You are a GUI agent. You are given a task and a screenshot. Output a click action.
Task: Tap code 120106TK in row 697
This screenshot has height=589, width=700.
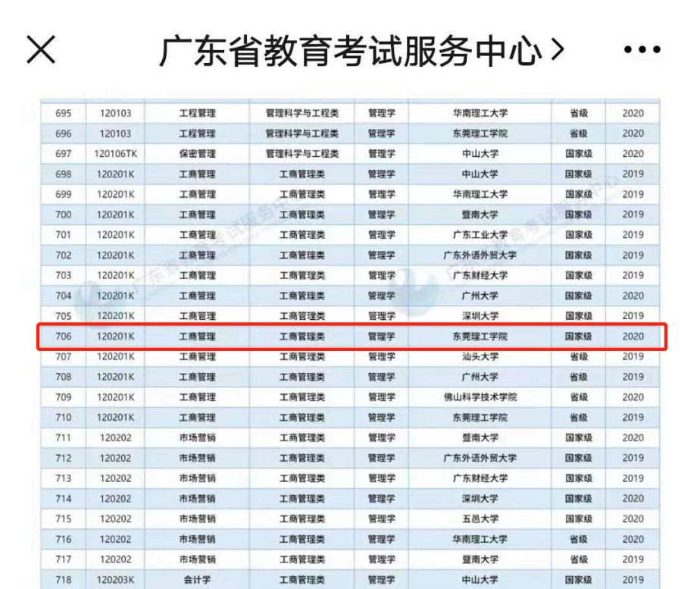tap(115, 154)
